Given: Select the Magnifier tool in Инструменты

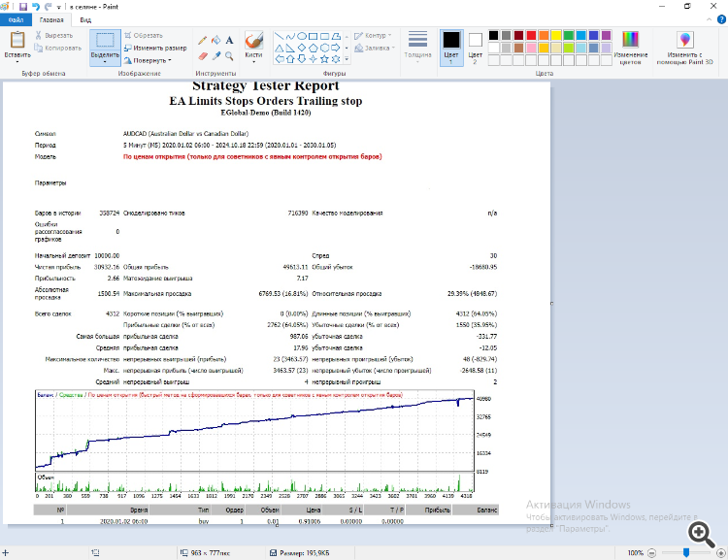Looking at the screenshot, I should [229, 55].
